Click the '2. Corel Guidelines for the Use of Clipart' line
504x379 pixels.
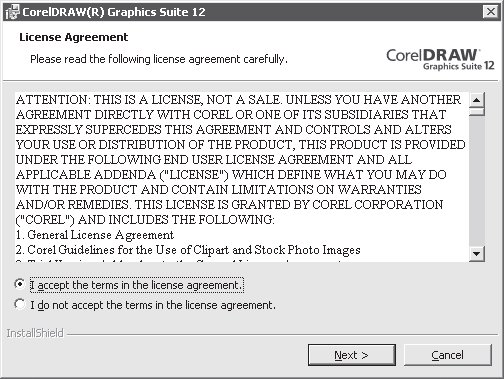[188, 250]
